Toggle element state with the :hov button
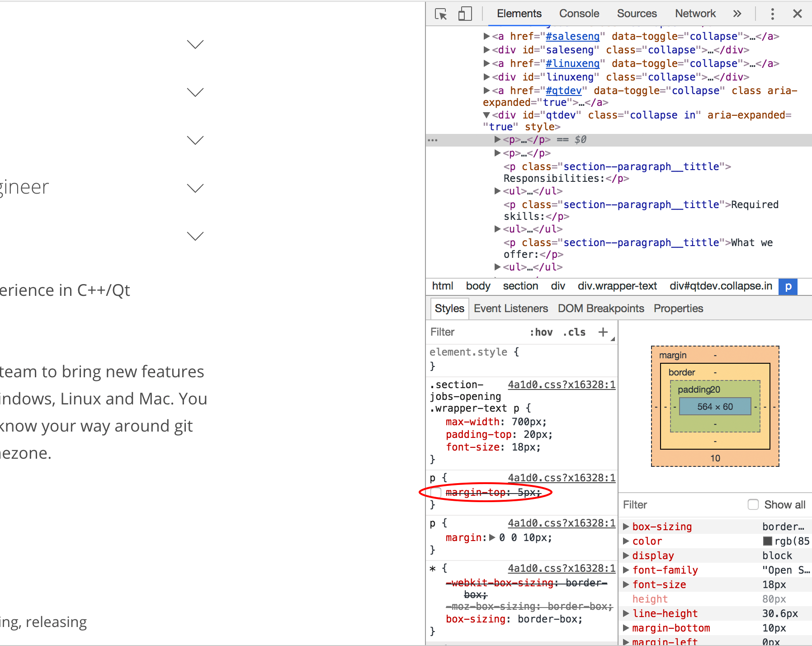 542,332
